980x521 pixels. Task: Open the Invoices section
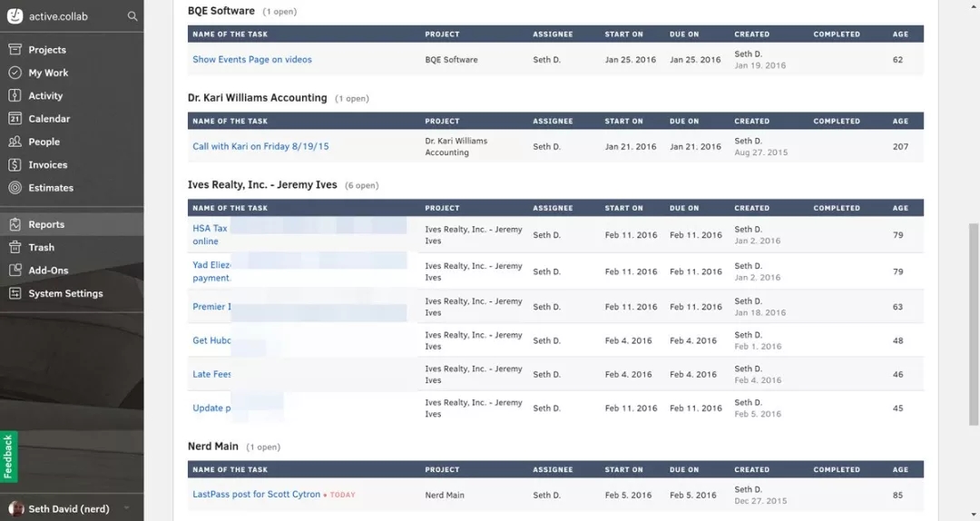click(47, 165)
